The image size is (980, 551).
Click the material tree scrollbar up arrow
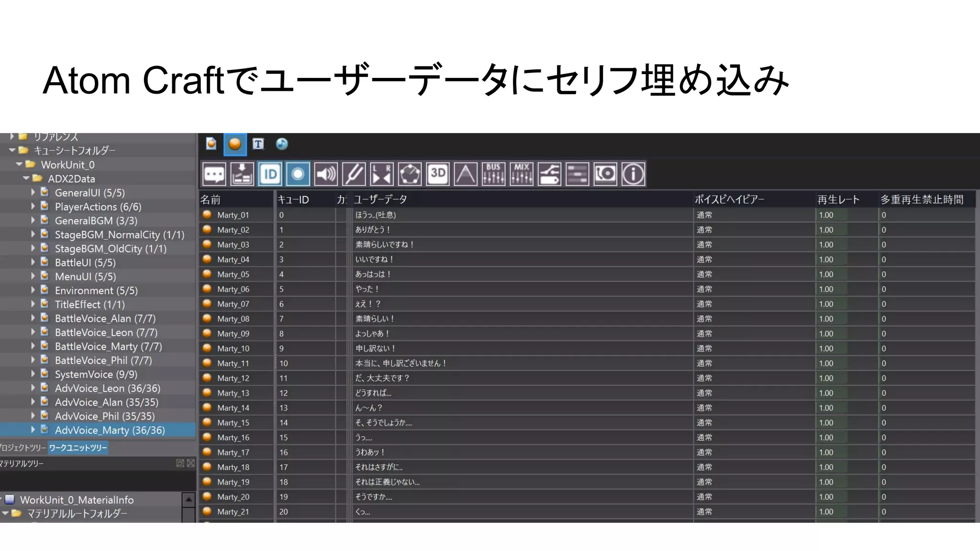click(x=189, y=500)
